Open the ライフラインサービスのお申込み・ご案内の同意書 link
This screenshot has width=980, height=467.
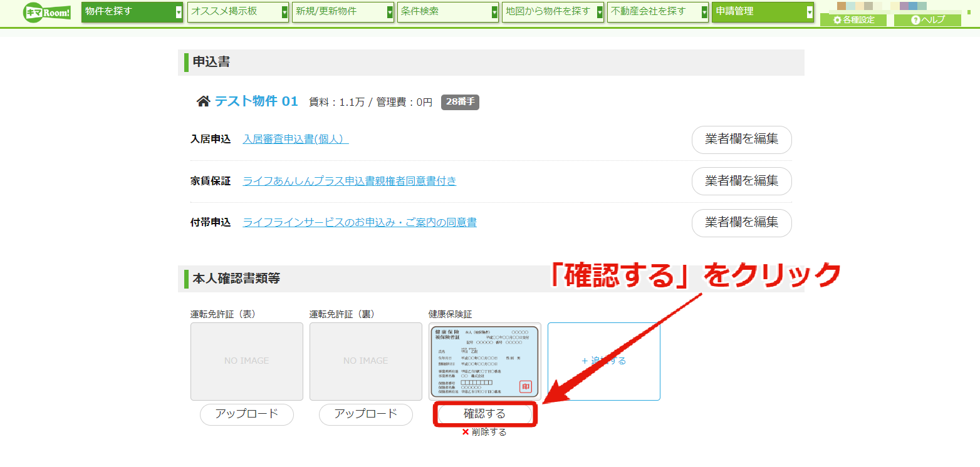coord(360,222)
